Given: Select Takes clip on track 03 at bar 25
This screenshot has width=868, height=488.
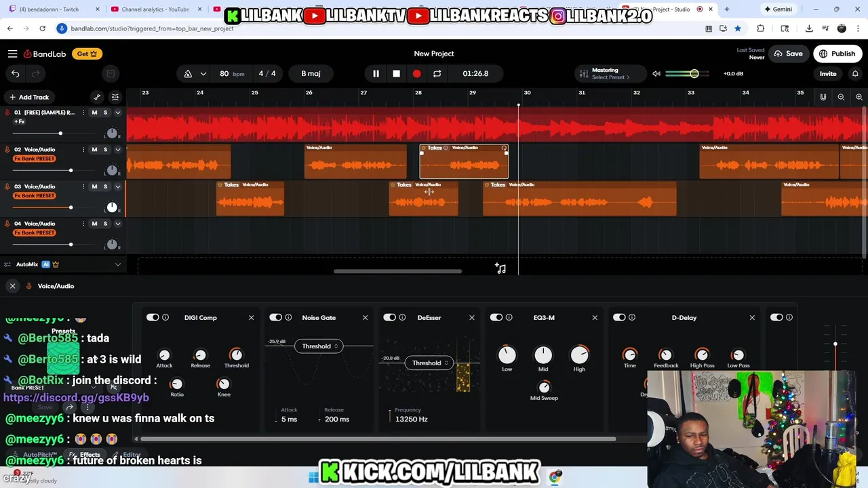Looking at the screenshot, I should [x=250, y=199].
